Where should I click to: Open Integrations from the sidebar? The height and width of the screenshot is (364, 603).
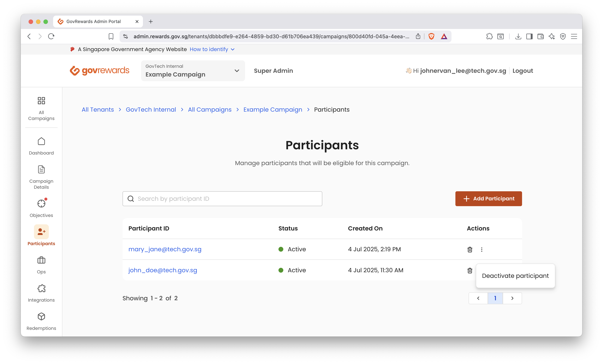[41, 293]
